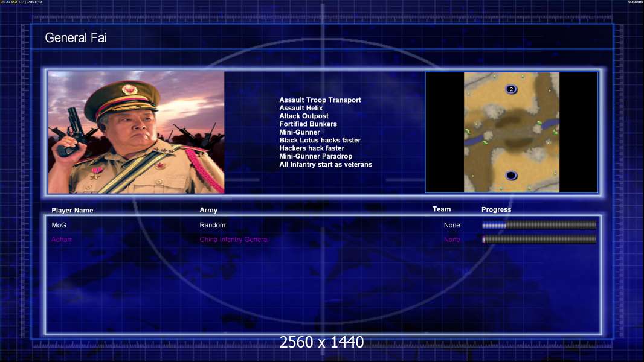Click the player name 'MoG'

[59, 225]
